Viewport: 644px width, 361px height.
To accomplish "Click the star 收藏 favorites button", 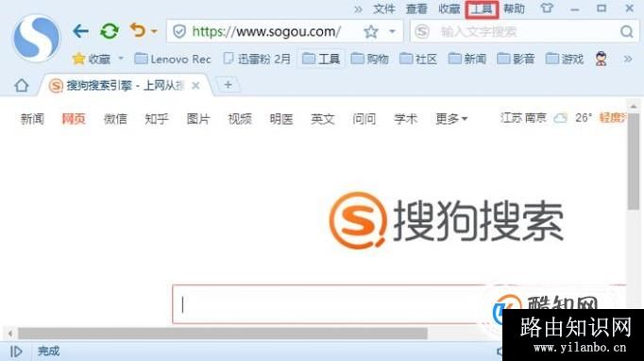I will pyautogui.click(x=92, y=60).
